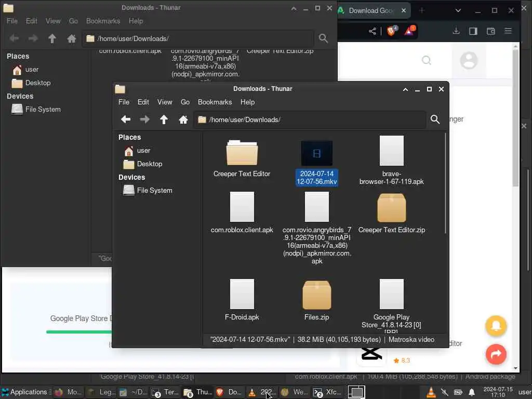Open View menu in back Thunar window
This screenshot has height=399, width=532.
pyautogui.click(x=53, y=21)
